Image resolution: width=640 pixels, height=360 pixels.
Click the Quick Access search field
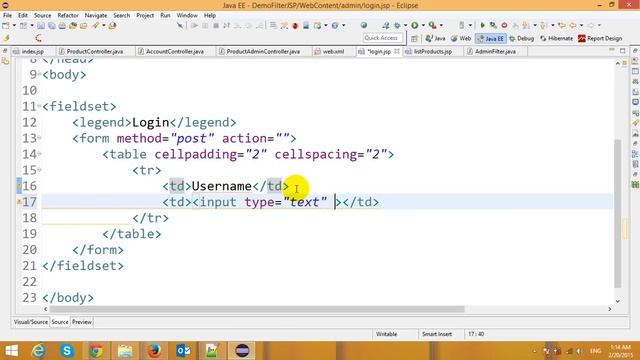[383, 38]
